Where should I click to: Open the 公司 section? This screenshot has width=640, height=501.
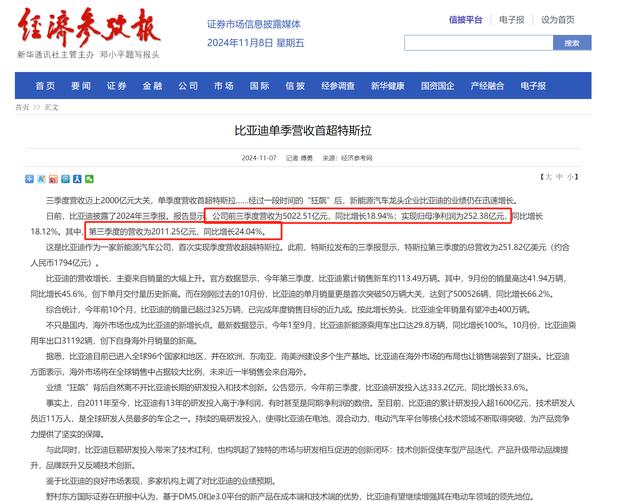[188, 86]
